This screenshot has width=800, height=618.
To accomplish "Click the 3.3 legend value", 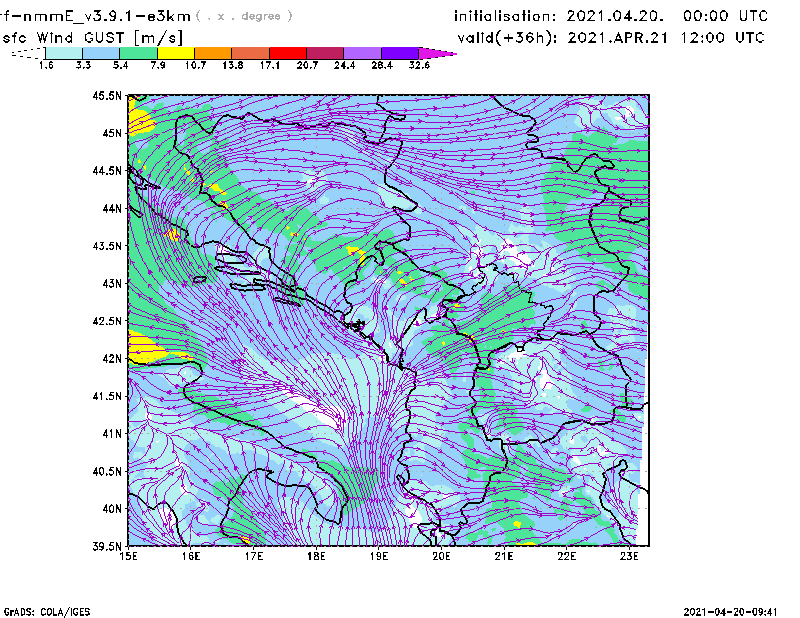I will pyautogui.click(x=83, y=65).
